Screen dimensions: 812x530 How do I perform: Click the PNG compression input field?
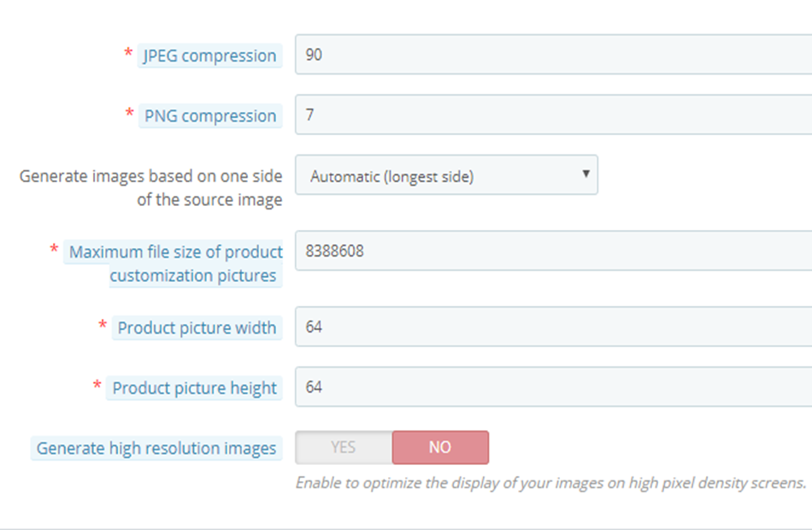click(554, 115)
